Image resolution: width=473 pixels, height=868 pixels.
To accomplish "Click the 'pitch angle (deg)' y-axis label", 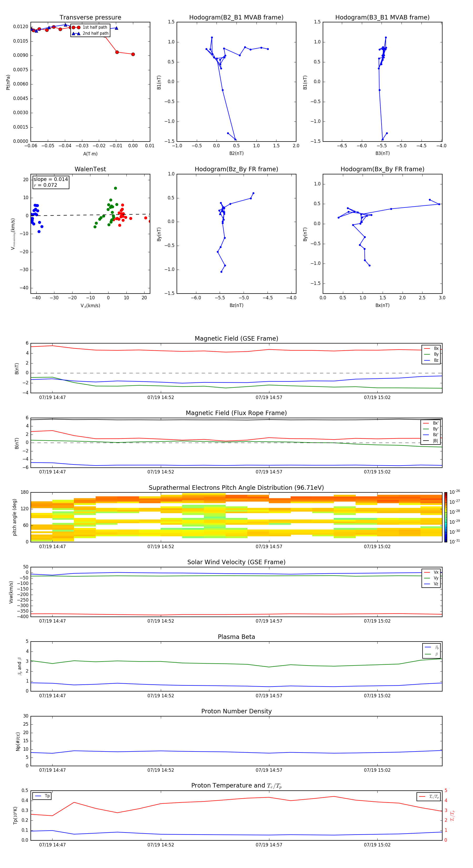I will pos(14,517).
